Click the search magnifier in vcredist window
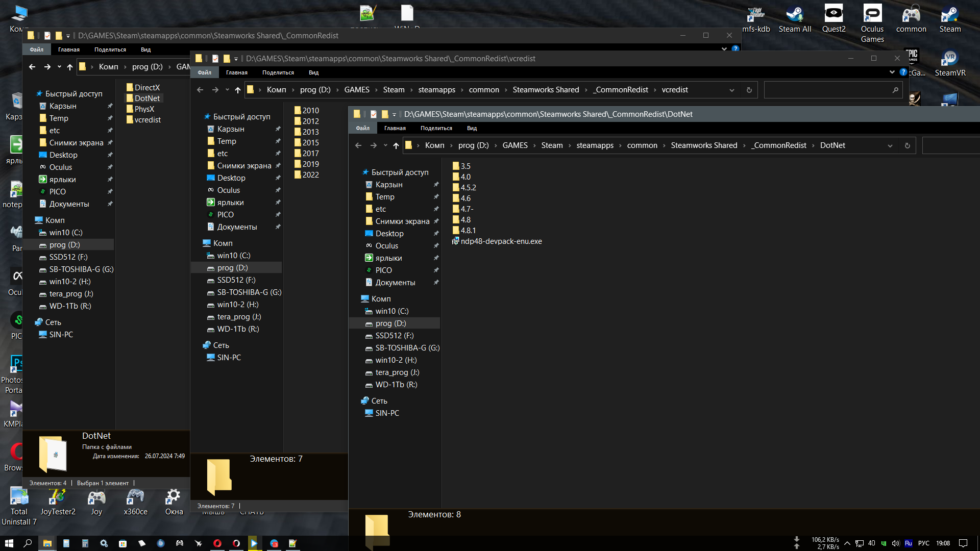 tap(895, 90)
